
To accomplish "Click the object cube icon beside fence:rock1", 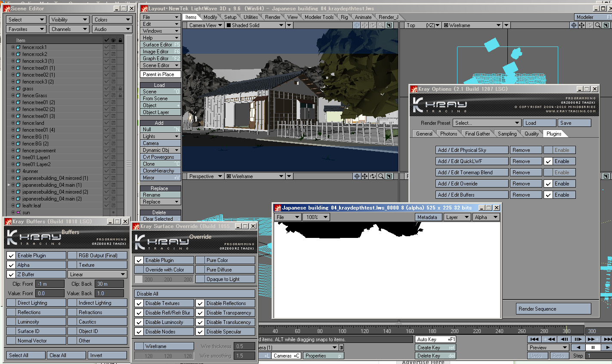I will tap(18, 47).
